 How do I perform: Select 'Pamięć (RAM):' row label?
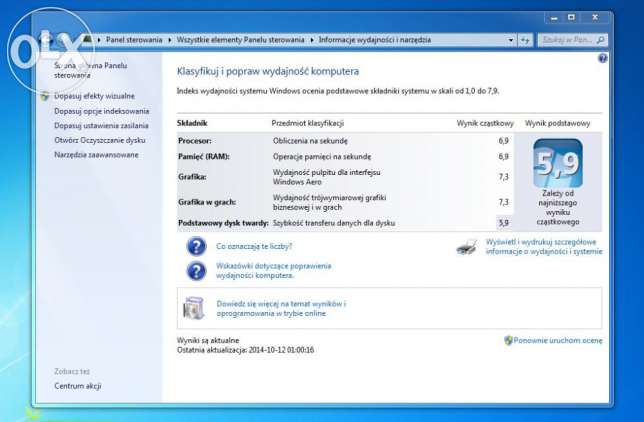tap(204, 157)
